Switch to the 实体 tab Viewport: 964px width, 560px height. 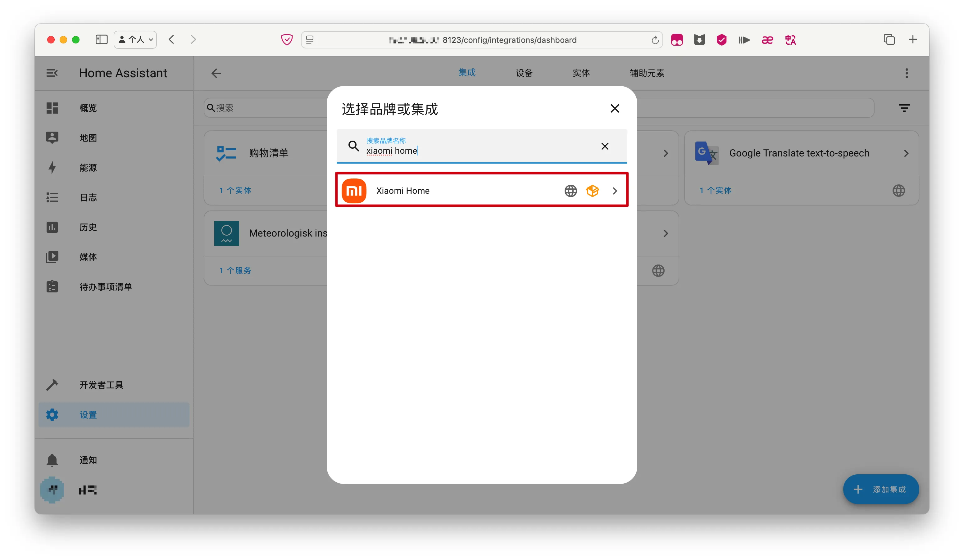(x=581, y=73)
